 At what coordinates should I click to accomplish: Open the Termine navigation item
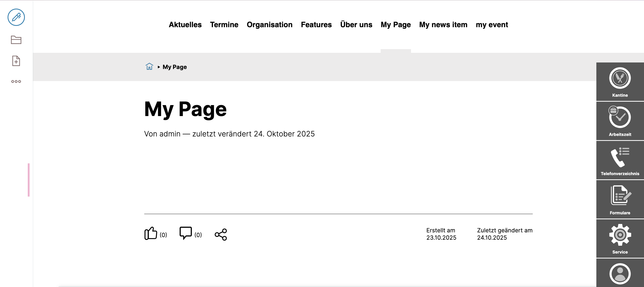coord(224,25)
